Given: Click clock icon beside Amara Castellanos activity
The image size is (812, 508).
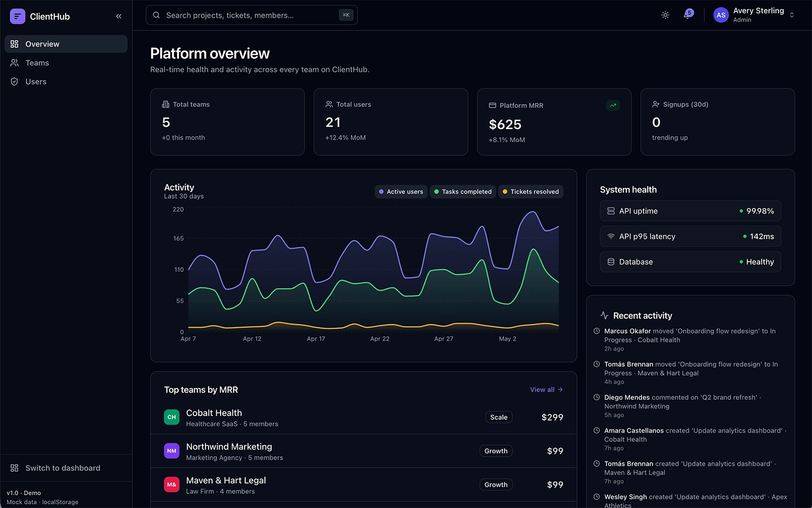Looking at the screenshot, I should click(x=597, y=430).
